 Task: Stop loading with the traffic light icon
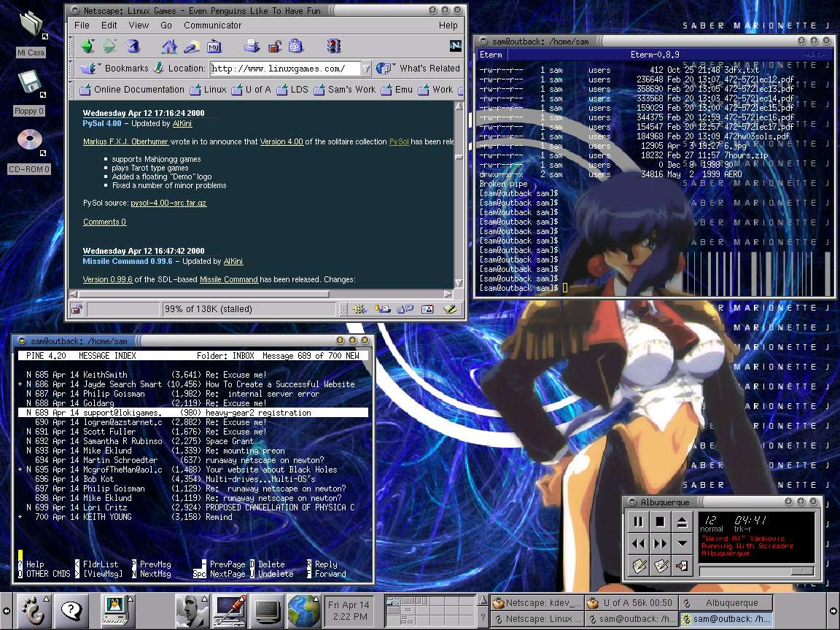pyautogui.click(x=334, y=47)
